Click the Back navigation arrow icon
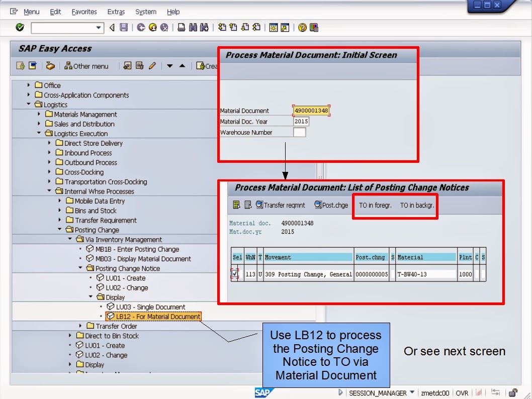 point(112,28)
